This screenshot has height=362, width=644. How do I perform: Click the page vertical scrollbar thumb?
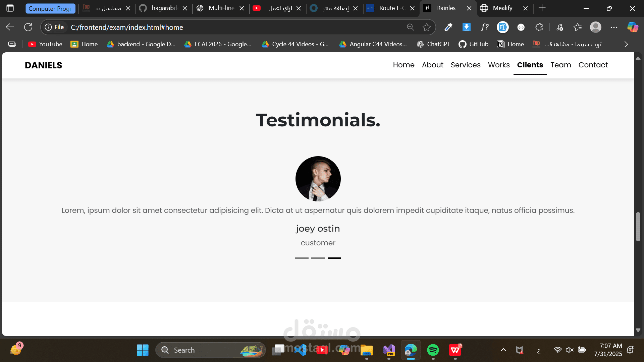638,227
